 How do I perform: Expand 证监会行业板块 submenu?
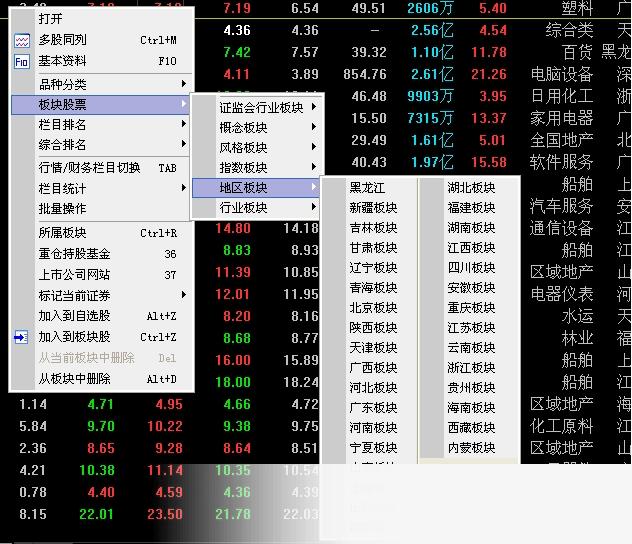click(x=258, y=108)
